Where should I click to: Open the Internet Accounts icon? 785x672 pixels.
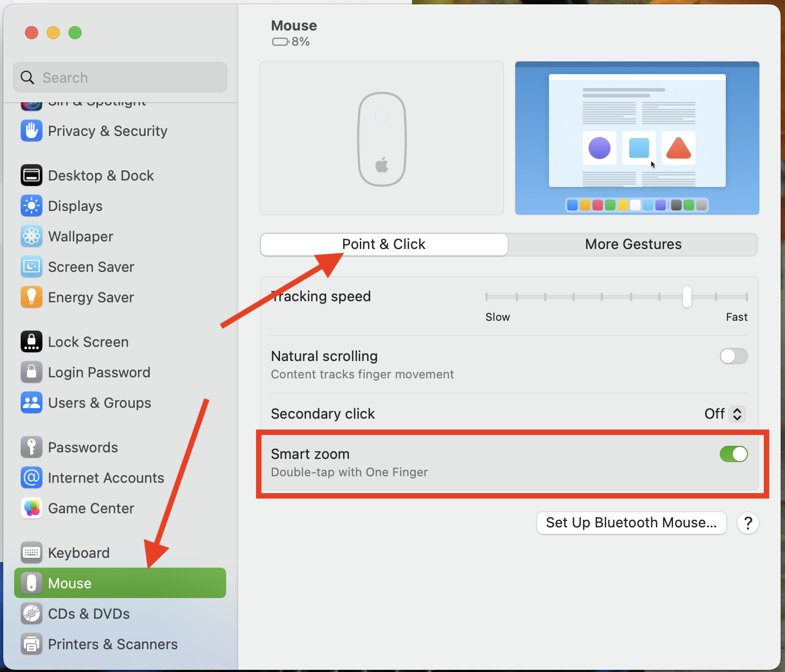31,477
